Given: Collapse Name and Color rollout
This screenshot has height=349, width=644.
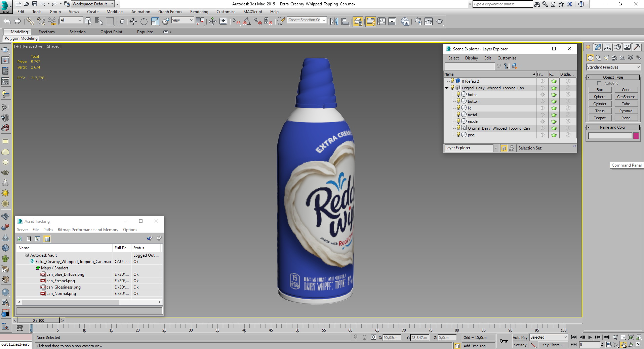Looking at the screenshot, I should [x=613, y=127].
